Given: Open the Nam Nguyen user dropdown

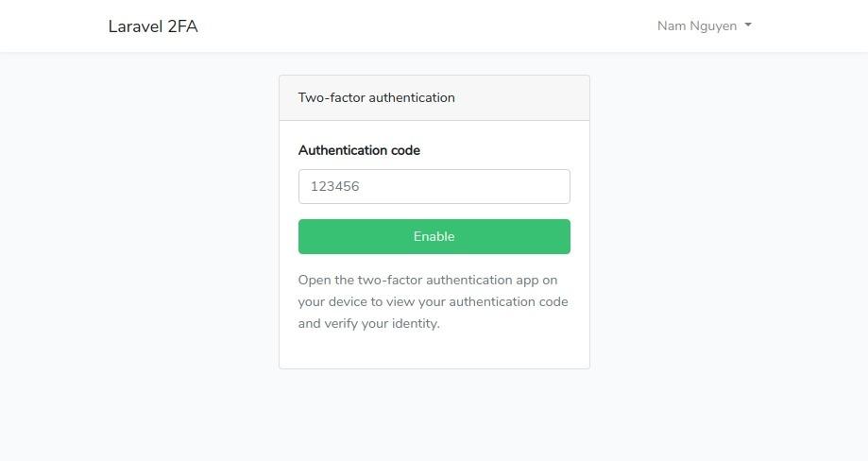Looking at the screenshot, I should [704, 26].
